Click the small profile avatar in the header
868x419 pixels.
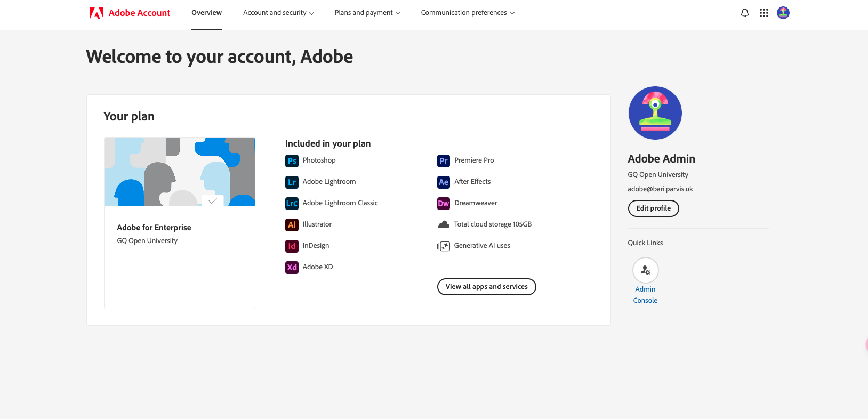[x=783, y=13]
